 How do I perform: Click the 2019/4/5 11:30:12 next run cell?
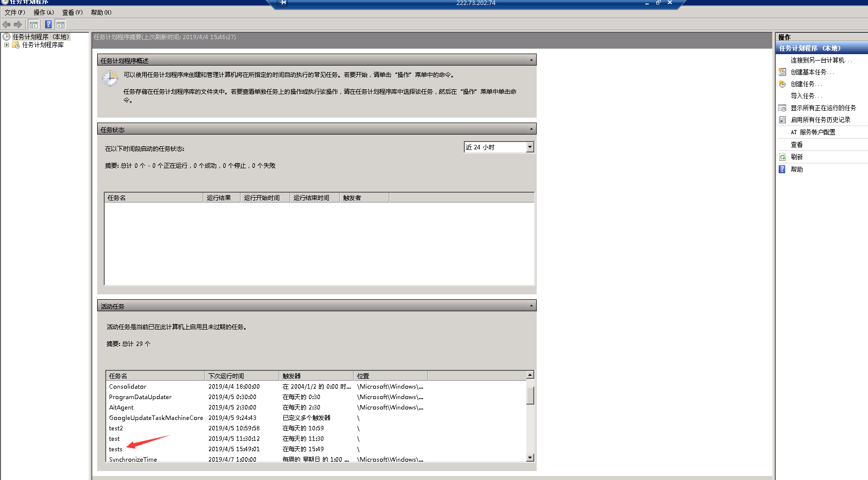click(234, 438)
